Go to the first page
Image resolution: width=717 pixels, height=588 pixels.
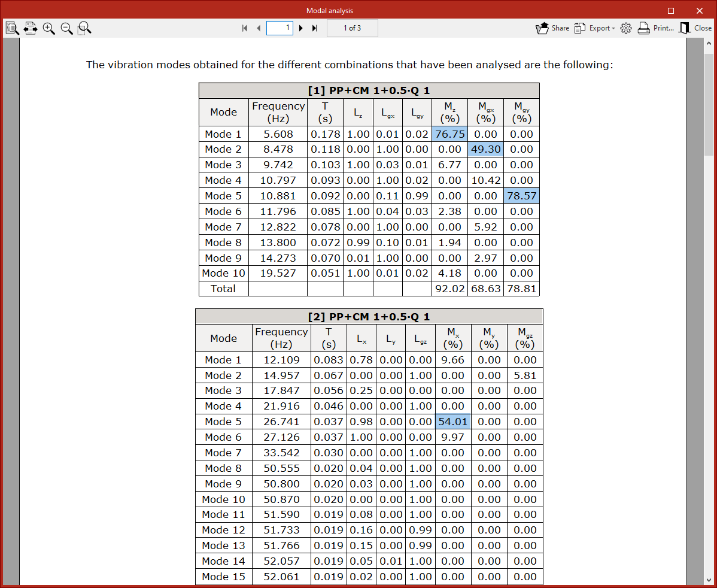click(245, 28)
